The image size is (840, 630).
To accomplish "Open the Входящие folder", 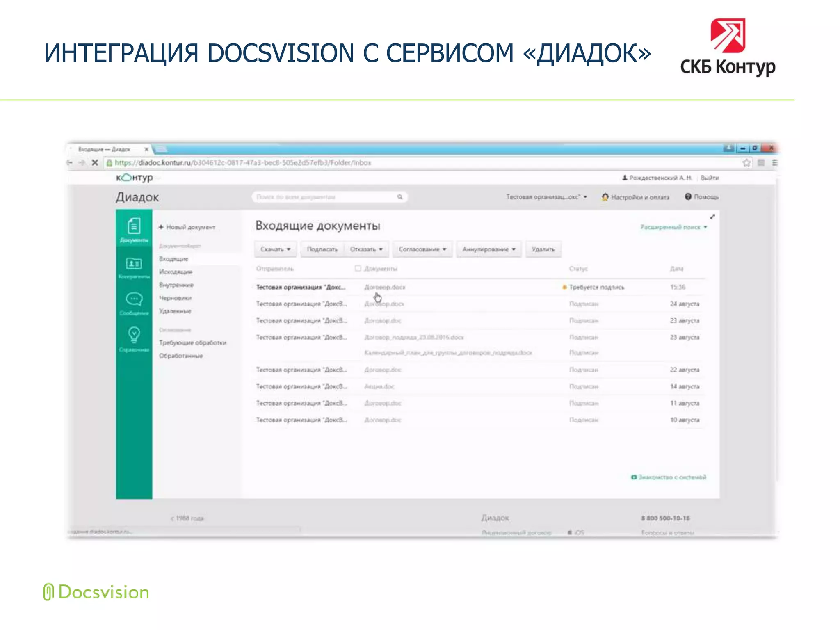I will pos(173,259).
